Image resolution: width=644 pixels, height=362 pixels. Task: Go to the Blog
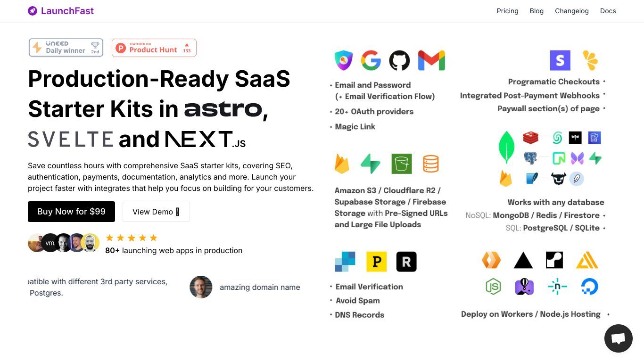point(537,11)
